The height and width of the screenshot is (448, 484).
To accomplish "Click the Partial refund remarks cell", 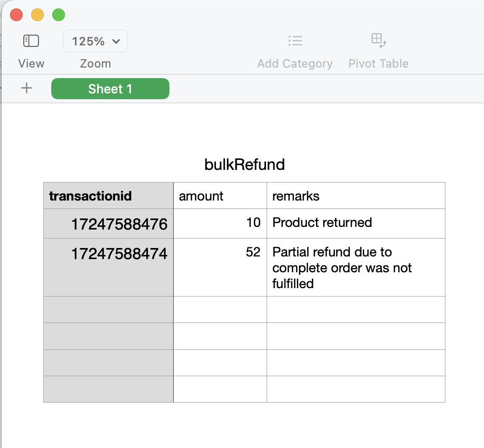I will pos(355,268).
